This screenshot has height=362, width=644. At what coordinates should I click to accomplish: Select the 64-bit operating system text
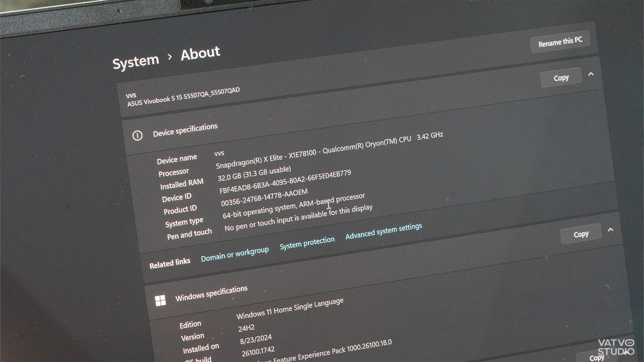(x=294, y=206)
